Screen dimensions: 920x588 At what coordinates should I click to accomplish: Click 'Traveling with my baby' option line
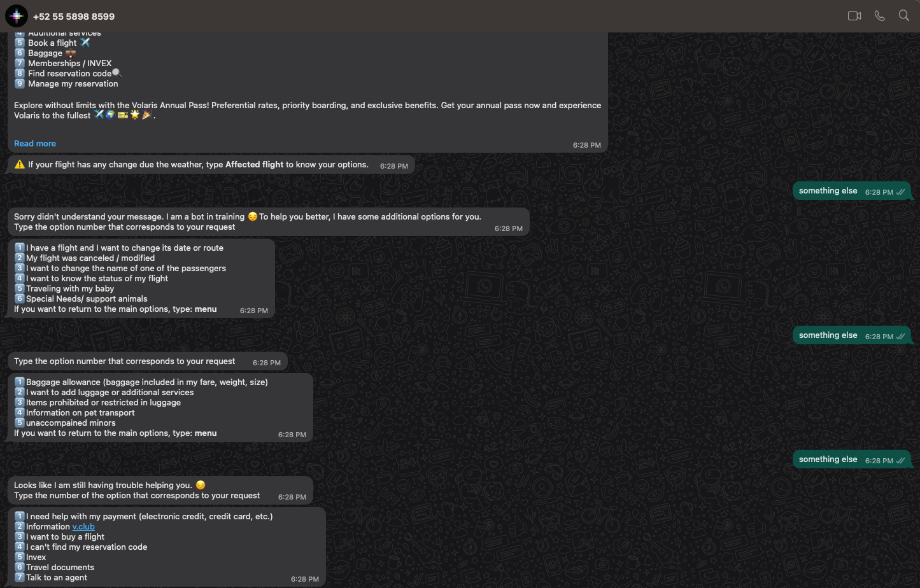[64, 289]
